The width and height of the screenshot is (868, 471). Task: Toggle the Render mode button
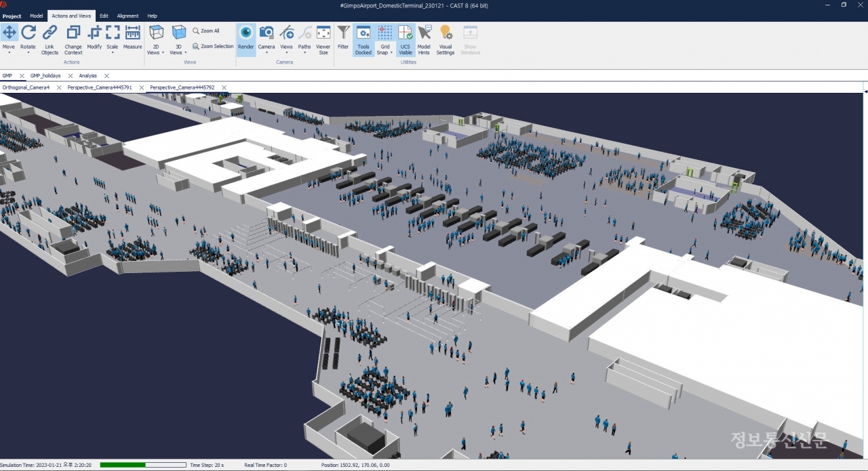pos(245,39)
